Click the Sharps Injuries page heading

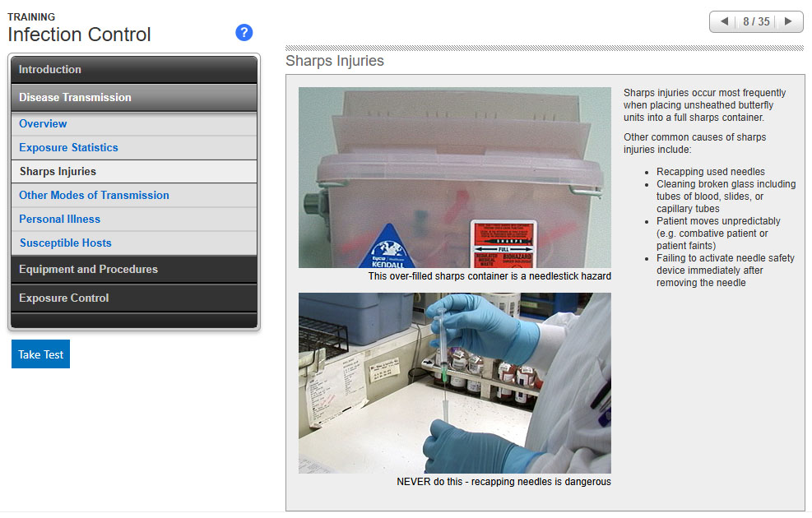pyautogui.click(x=335, y=61)
